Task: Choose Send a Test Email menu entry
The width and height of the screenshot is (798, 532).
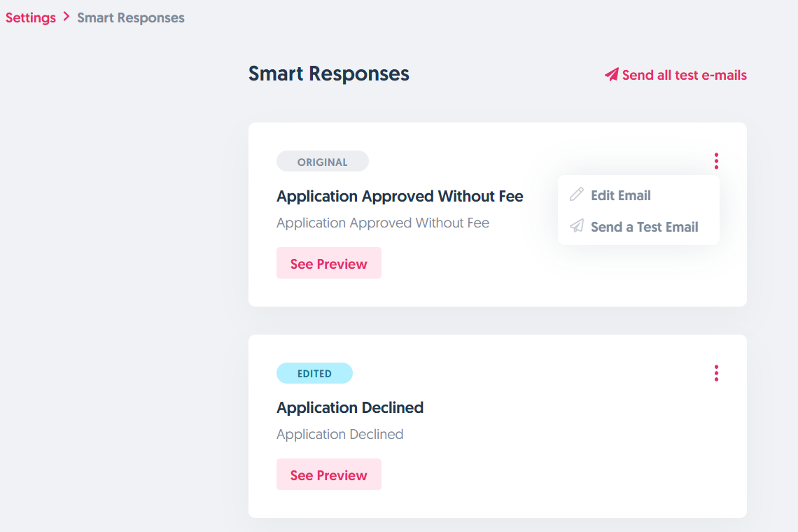Action: coord(644,227)
